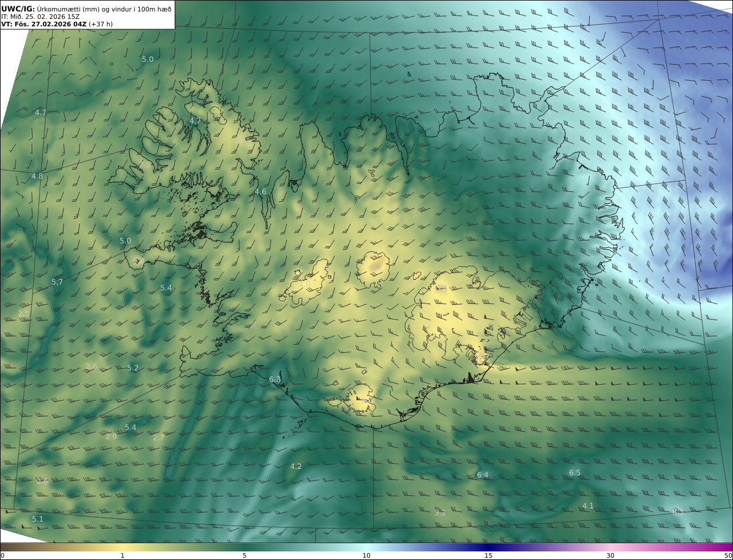Click the map value label 4.1
The width and height of the screenshot is (733, 560).
point(588,506)
